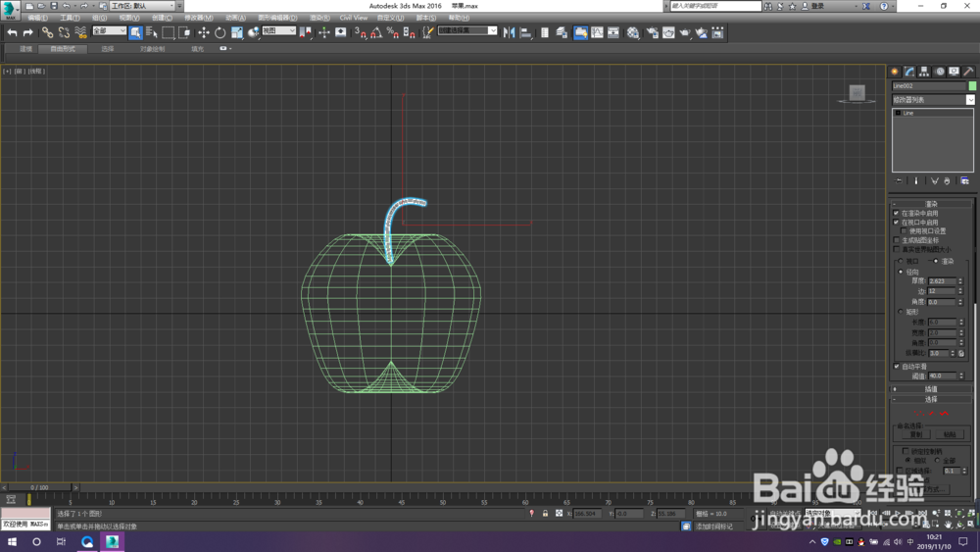Open the 工具(T) menu
Viewport: 980px width, 552px height.
[x=70, y=18]
